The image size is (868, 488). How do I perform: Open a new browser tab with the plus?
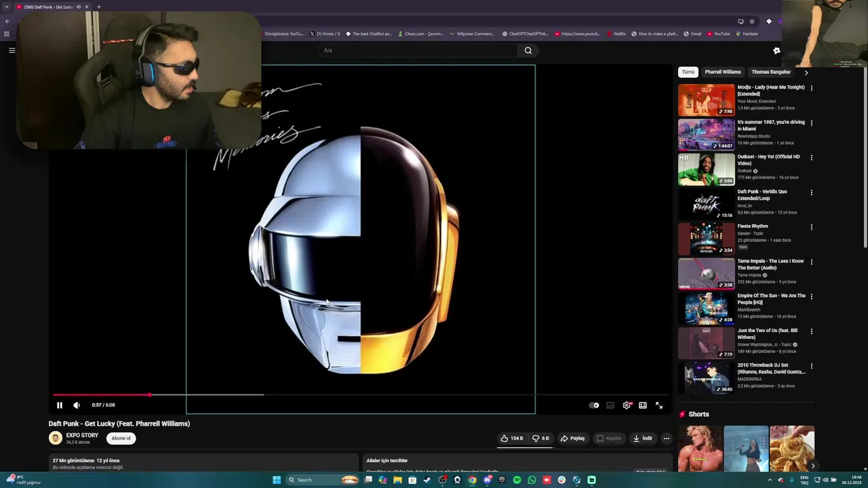tap(99, 7)
